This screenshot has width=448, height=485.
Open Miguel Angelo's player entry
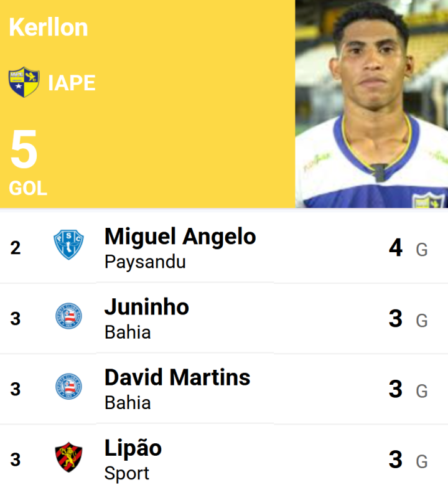coord(180,237)
